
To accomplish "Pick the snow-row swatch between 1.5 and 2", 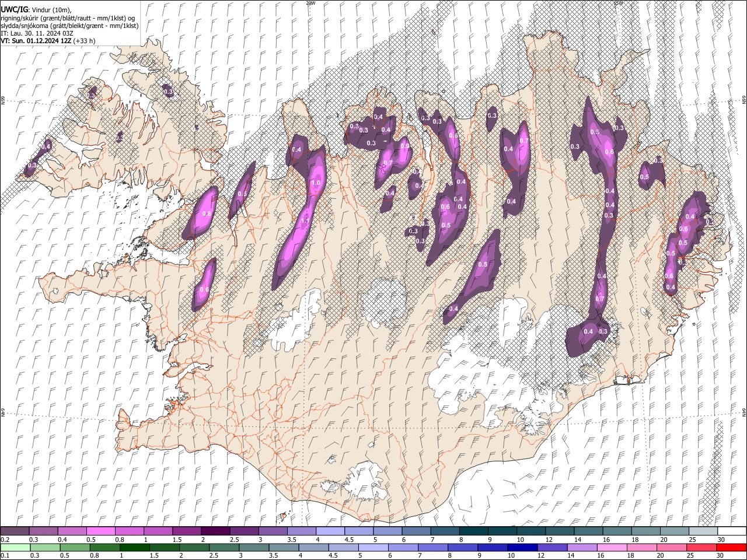I will coord(186,531).
